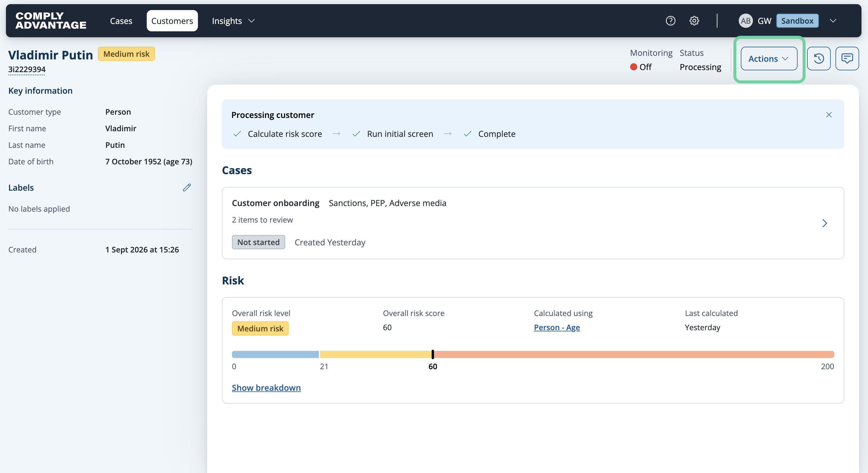
Task: Click the 'Created Yesterday' text
Action: pos(330,242)
